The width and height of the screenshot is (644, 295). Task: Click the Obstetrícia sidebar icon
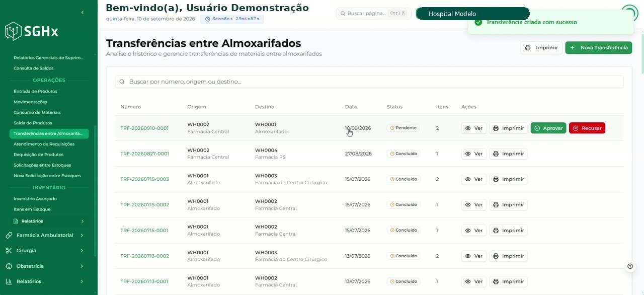coord(9,266)
